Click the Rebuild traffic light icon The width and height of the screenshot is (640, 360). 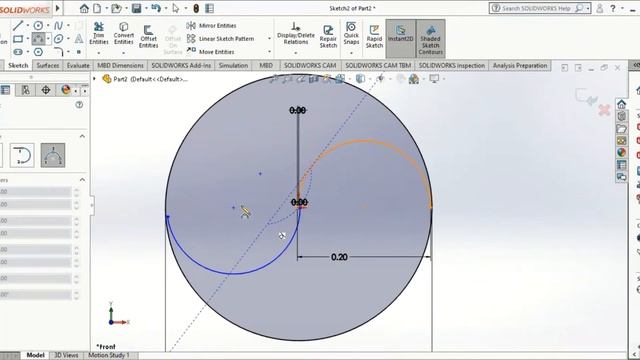pyautogui.click(x=196, y=8)
